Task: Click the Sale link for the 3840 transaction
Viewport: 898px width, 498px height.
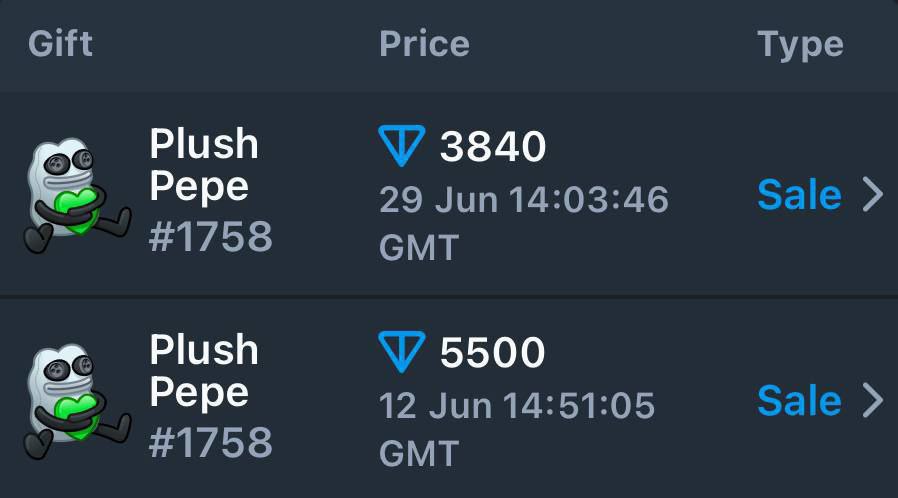Action: tap(799, 195)
